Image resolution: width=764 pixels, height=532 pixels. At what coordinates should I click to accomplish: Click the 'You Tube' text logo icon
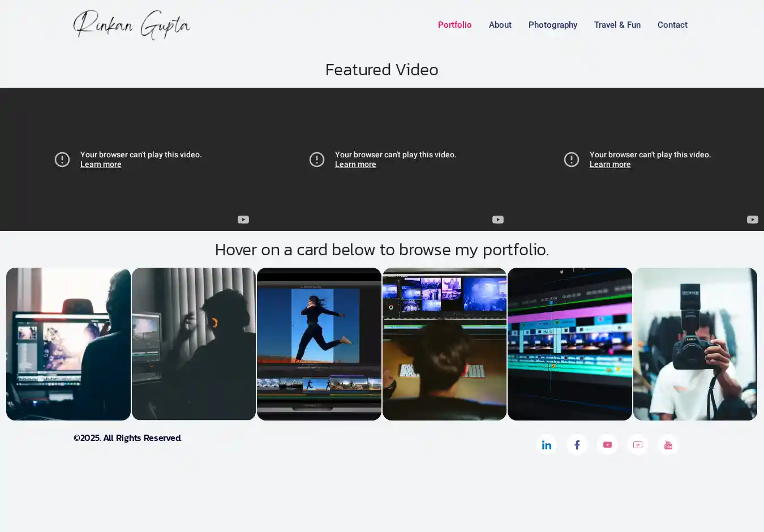coord(668,445)
